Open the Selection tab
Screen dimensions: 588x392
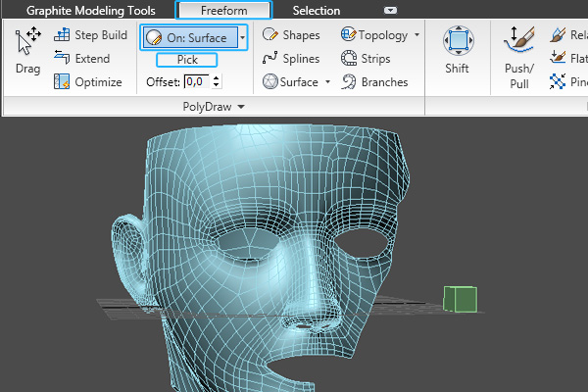coord(317,11)
